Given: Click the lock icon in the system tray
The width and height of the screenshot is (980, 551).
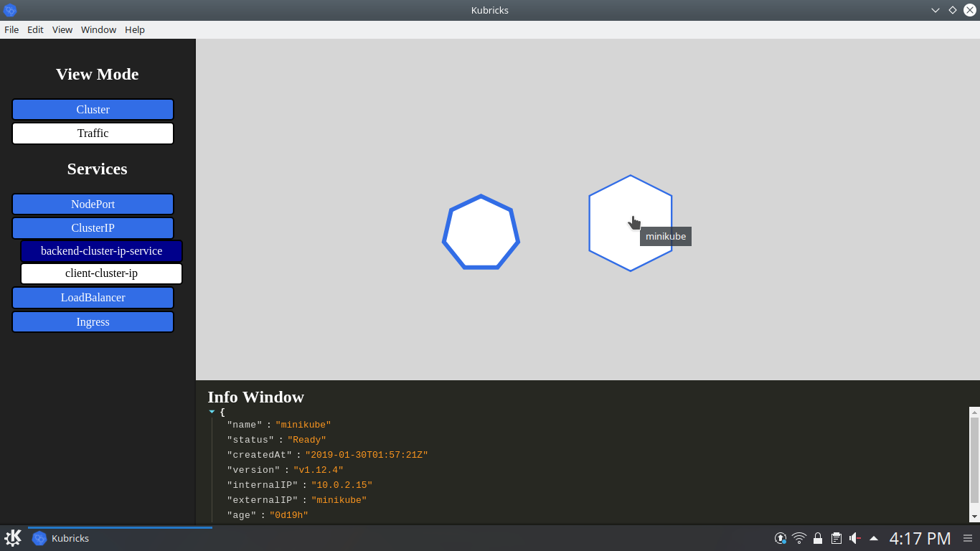Looking at the screenshot, I should click(818, 538).
